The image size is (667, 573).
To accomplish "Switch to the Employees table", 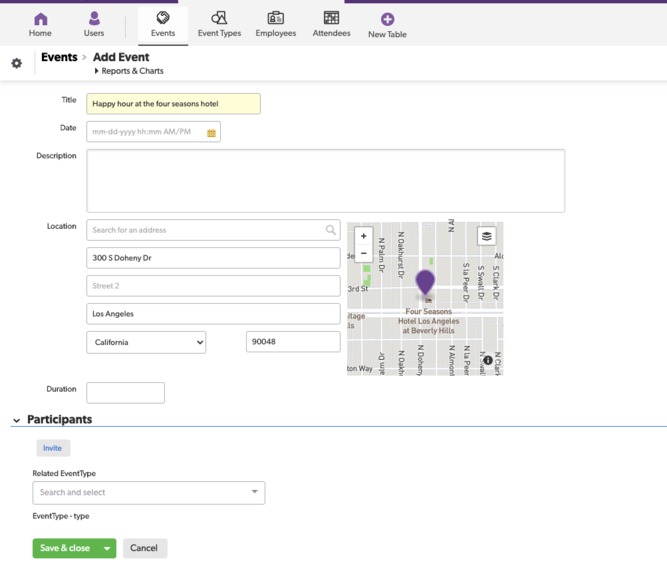I will [x=276, y=25].
